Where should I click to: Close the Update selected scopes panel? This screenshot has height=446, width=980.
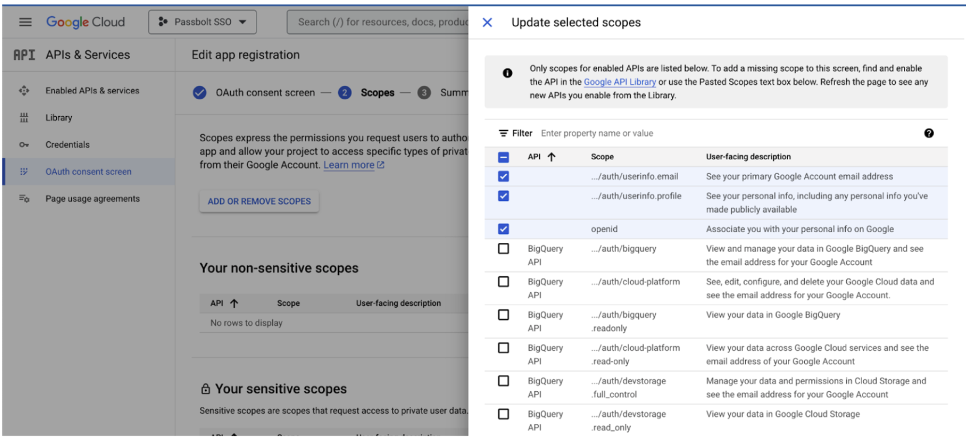tap(487, 22)
